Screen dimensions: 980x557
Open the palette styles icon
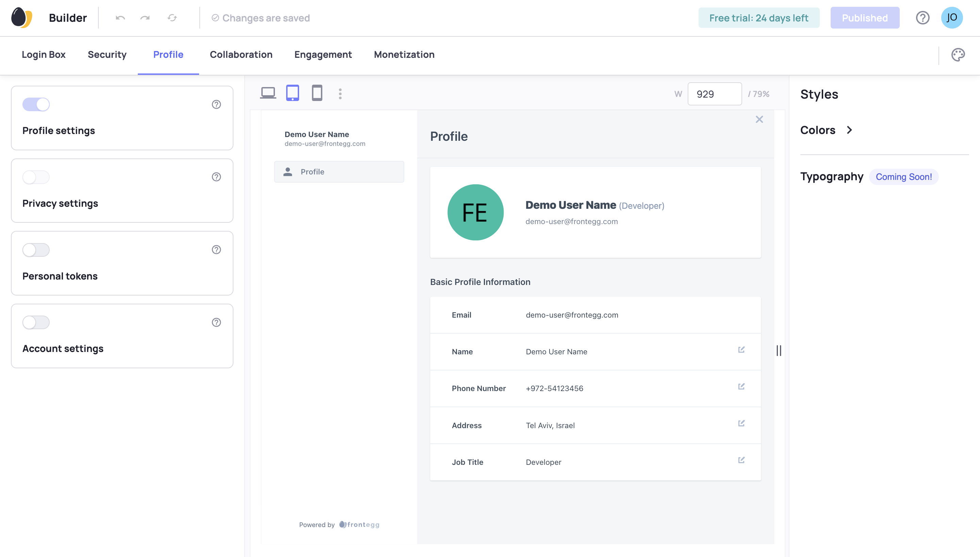click(958, 55)
